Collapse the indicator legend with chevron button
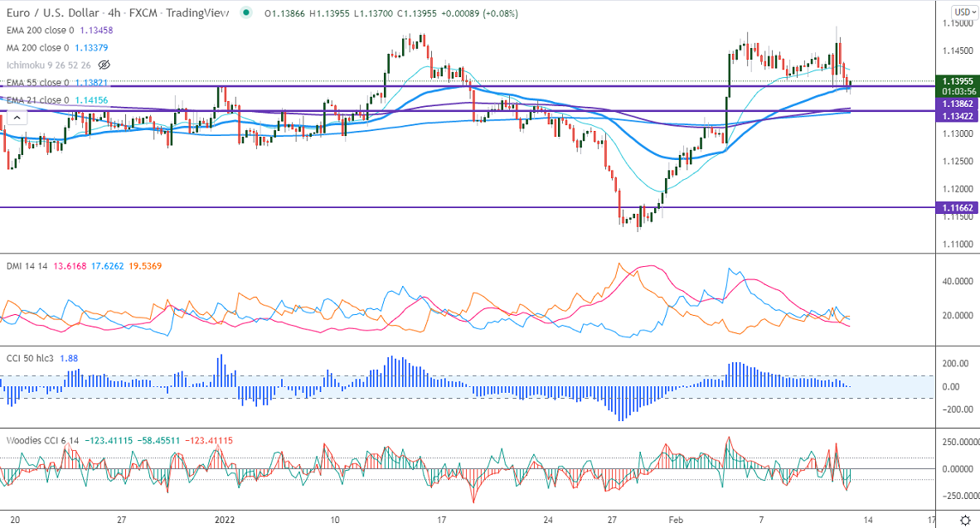The width and height of the screenshot is (980, 528). (x=17, y=118)
